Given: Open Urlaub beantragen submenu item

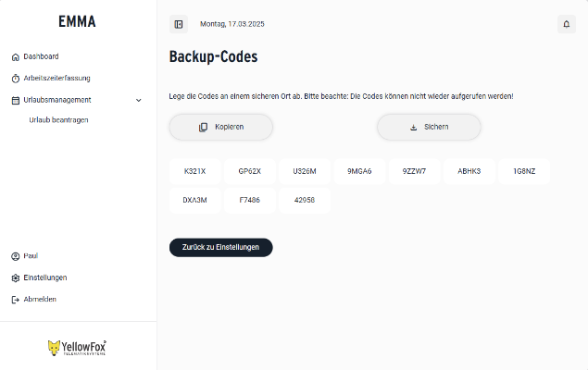Looking at the screenshot, I should coord(58,120).
